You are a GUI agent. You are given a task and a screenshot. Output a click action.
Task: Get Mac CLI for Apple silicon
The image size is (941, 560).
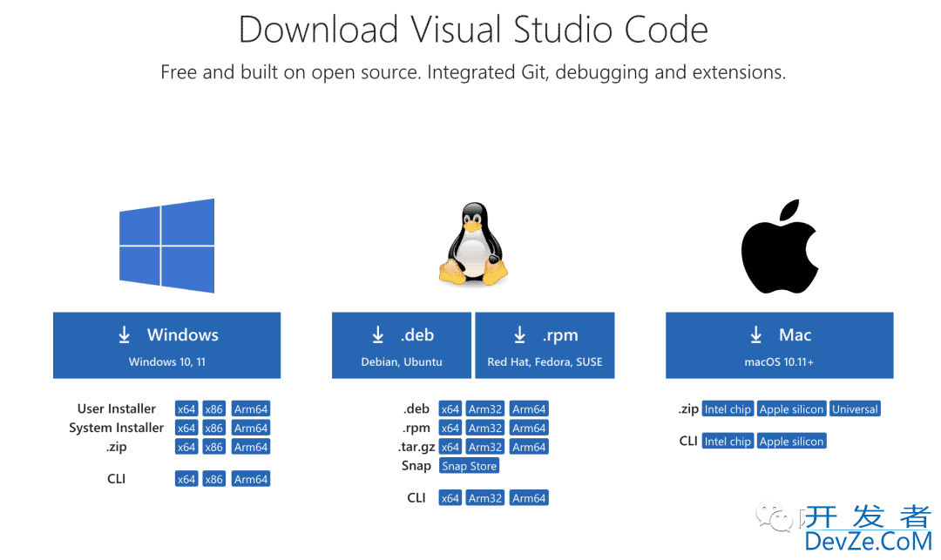(x=791, y=442)
